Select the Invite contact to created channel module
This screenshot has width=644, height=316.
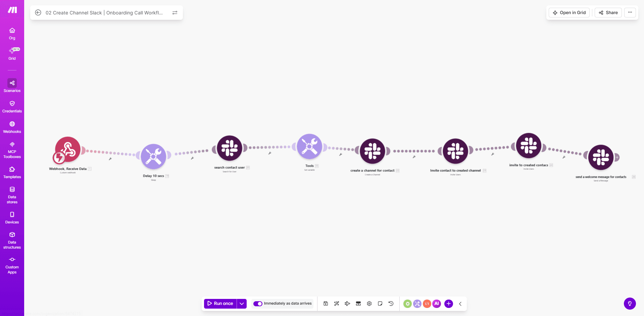click(x=455, y=151)
